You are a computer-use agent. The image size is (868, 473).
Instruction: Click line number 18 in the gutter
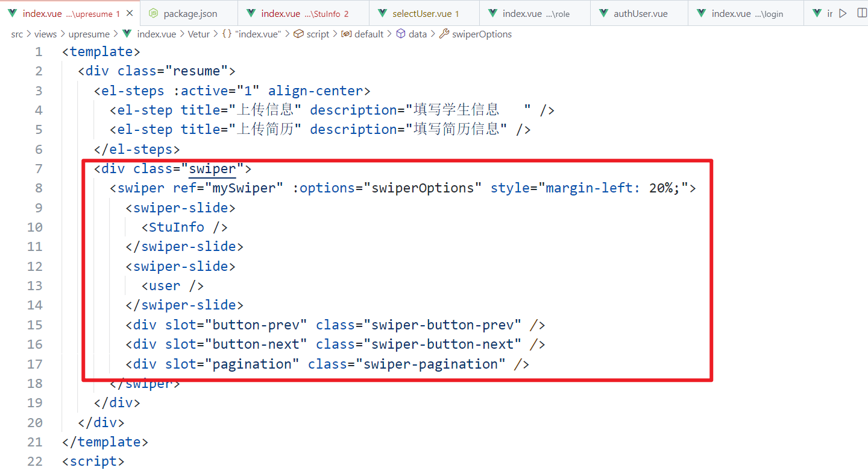35,384
